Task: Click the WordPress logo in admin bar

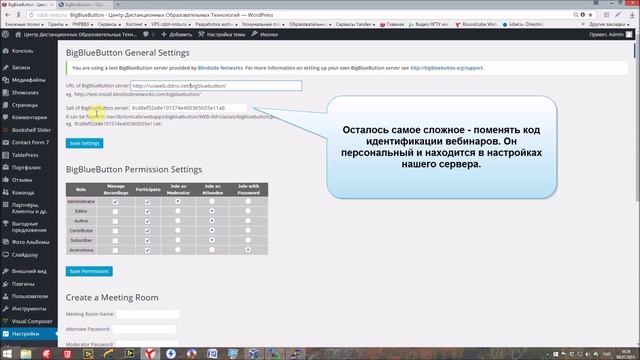Action: [5, 35]
